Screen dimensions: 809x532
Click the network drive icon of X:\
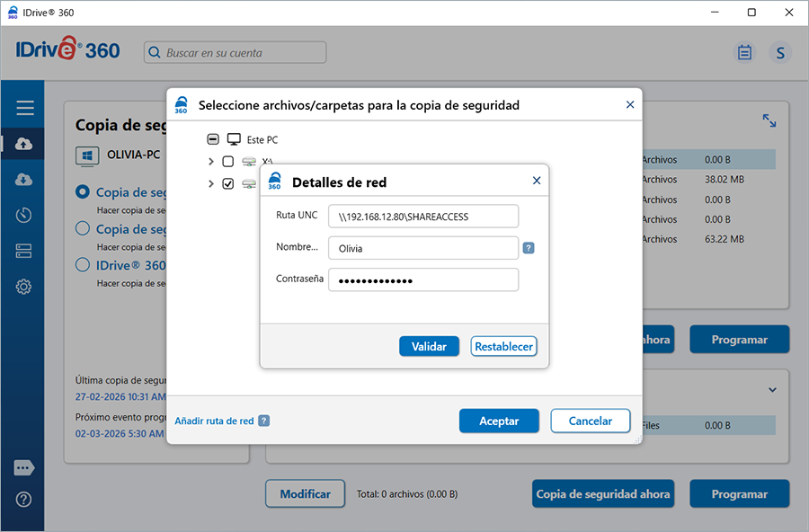(249, 162)
